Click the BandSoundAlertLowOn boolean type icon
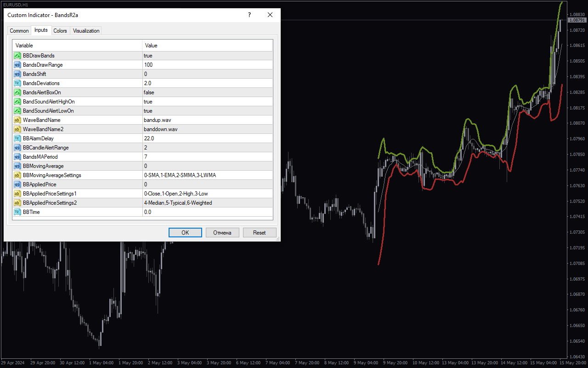 17,111
